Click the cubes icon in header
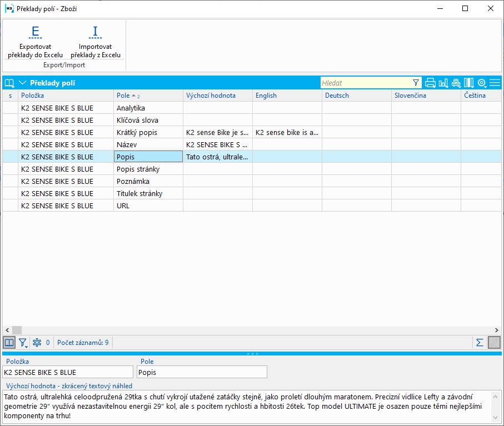Image resolution: width=504 pixels, height=426 pixels. tap(456, 83)
